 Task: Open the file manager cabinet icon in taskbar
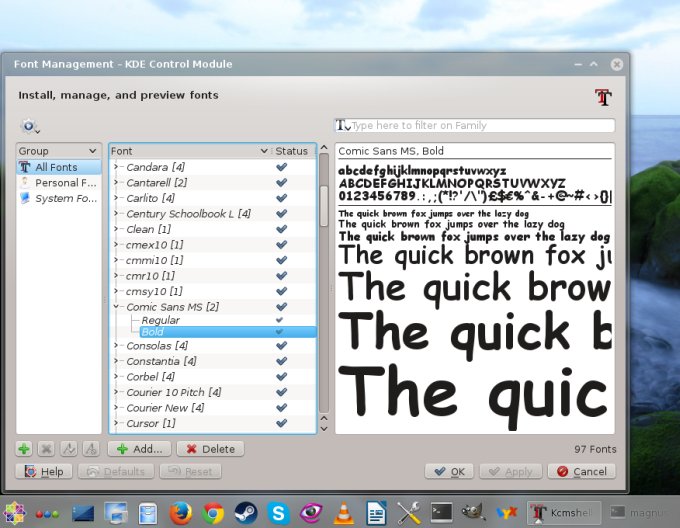(x=147, y=513)
